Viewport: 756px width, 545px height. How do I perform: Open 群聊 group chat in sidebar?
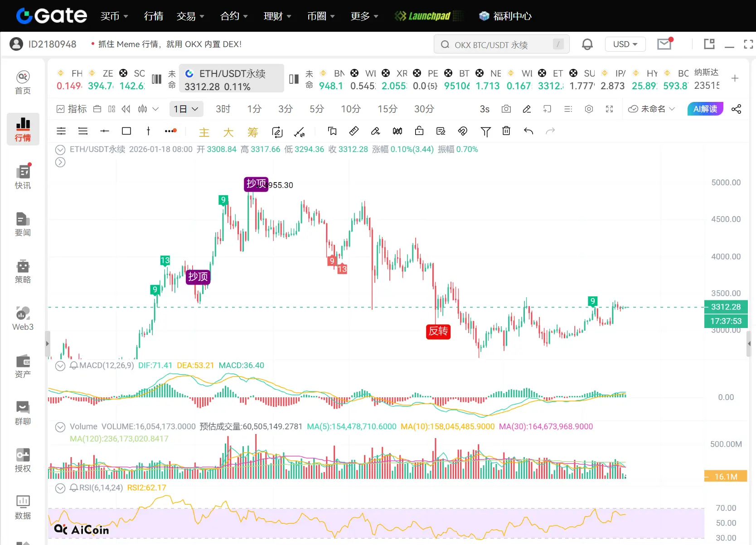click(x=23, y=413)
